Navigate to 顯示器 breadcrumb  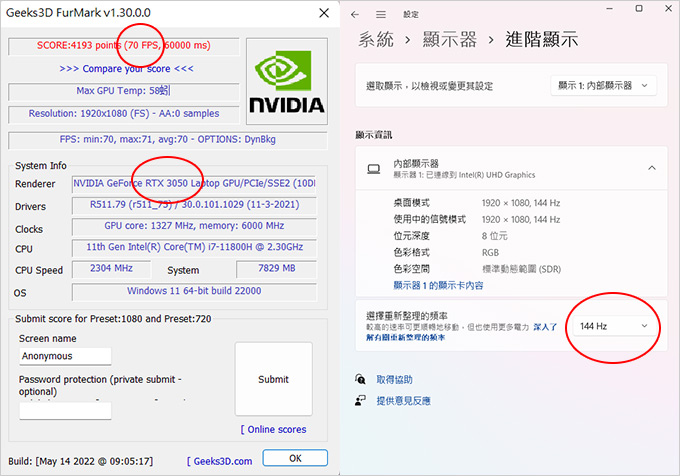coord(450,39)
